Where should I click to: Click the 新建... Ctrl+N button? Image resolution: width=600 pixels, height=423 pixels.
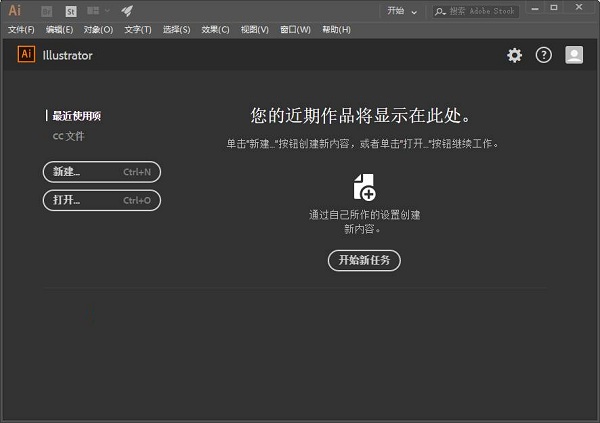(x=102, y=172)
